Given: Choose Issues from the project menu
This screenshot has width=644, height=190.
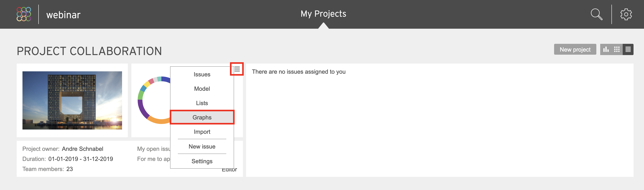Looking at the screenshot, I should tap(202, 74).
